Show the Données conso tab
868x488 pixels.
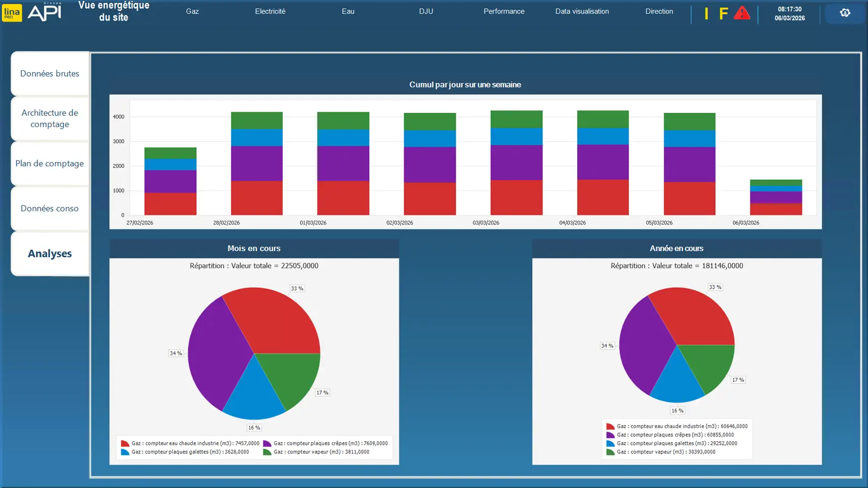point(50,208)
